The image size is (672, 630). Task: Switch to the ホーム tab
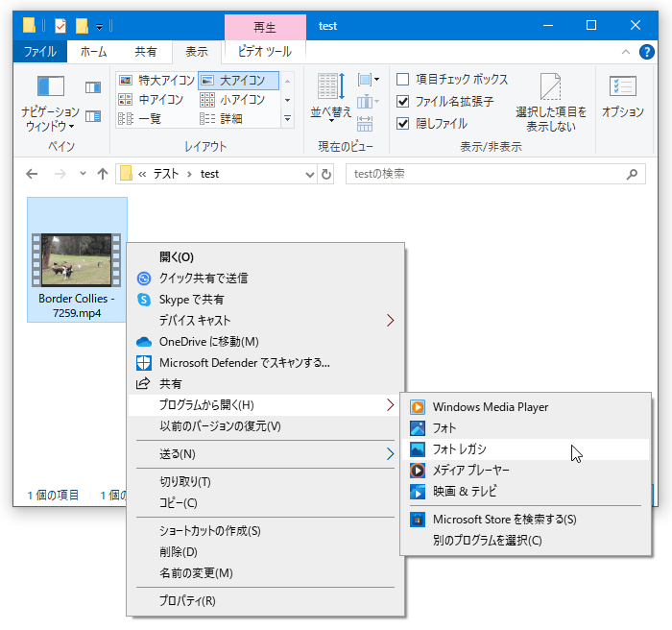point(93,52)
